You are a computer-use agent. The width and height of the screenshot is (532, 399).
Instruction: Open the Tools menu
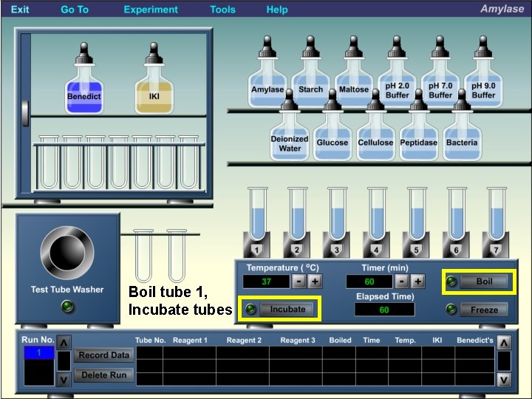(x=222, y=9)
